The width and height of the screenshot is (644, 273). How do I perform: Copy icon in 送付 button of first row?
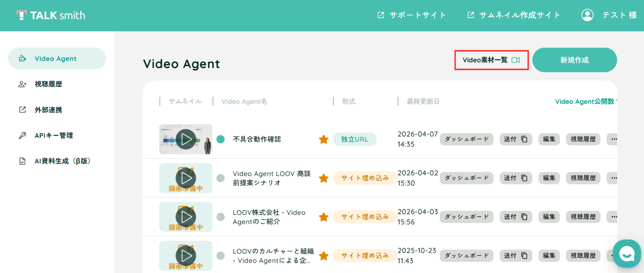click(524, 139)
